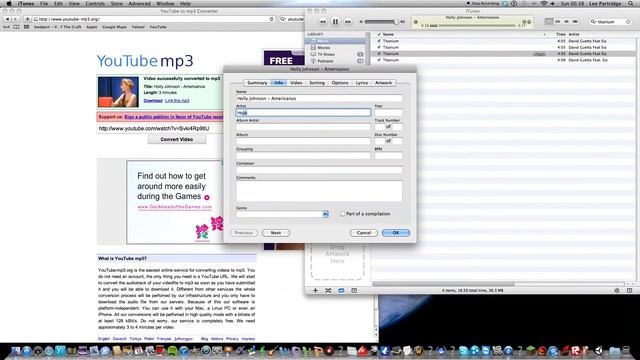
Task: Reload the Safari page
Action: click(x=271, y=19)
